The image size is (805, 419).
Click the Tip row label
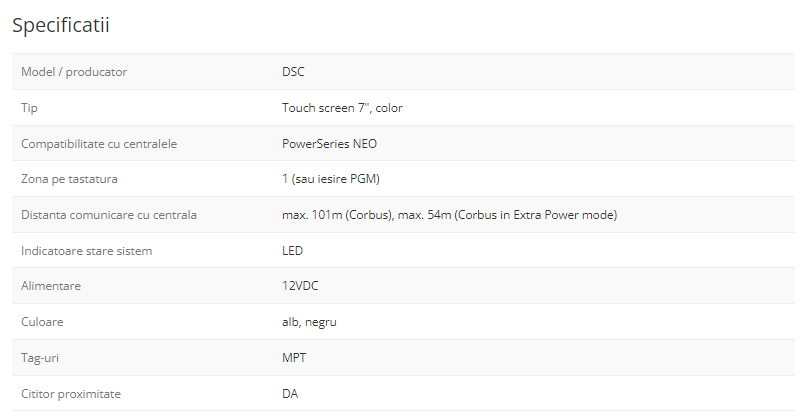pyautogui.click(x=30, y=108)
